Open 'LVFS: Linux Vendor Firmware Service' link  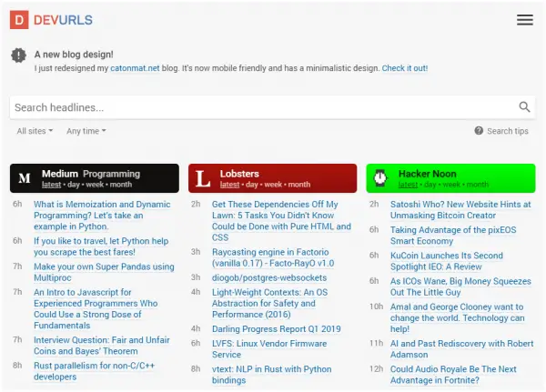click(x=269, y=349)
